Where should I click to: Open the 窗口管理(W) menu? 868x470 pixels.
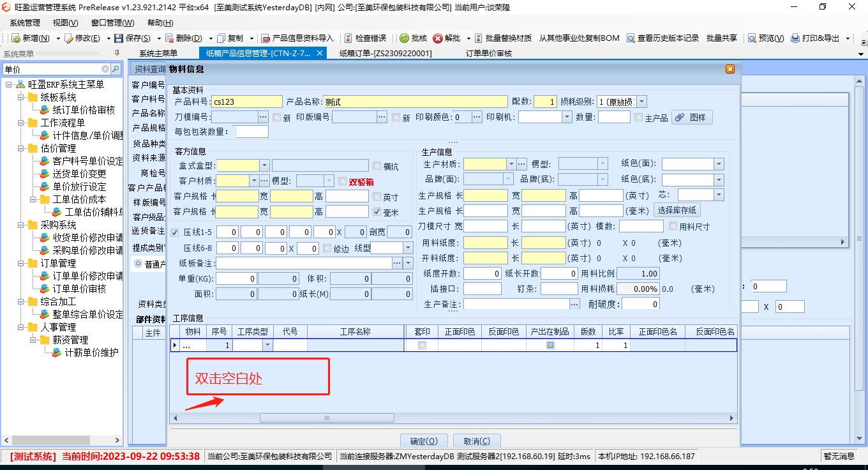tap(113, 22)
